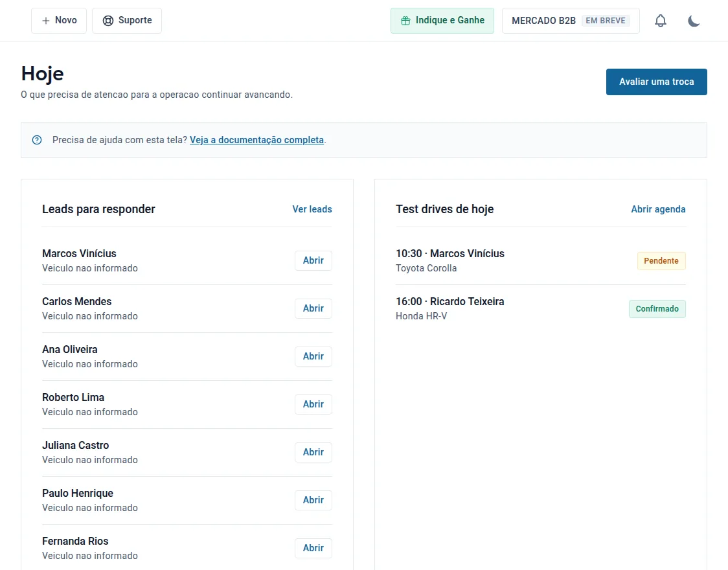Click Avaliar uma troca button
The image size is (728, 570).
click(657, 82)
